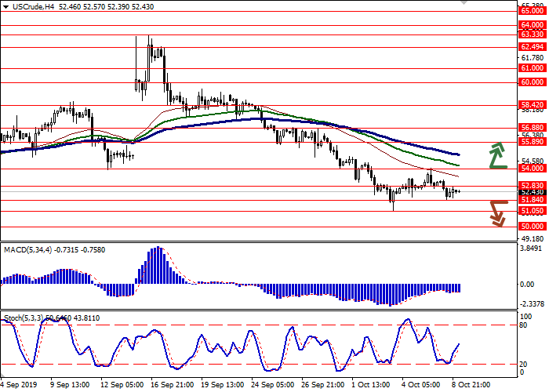549x392 pixels.
Task: Click the red downward arrow icon
Action: point(497,212)
